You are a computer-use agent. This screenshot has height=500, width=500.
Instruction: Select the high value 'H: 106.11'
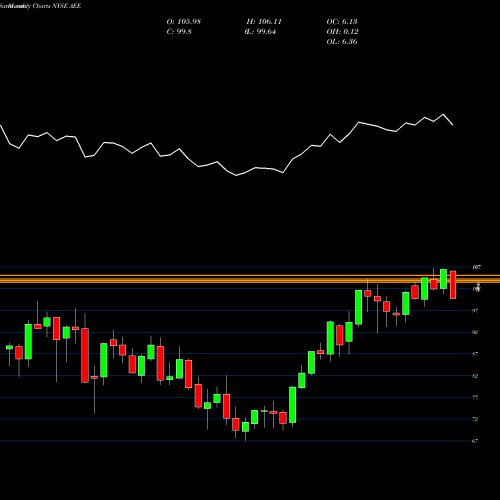click(x=264, y=22)
